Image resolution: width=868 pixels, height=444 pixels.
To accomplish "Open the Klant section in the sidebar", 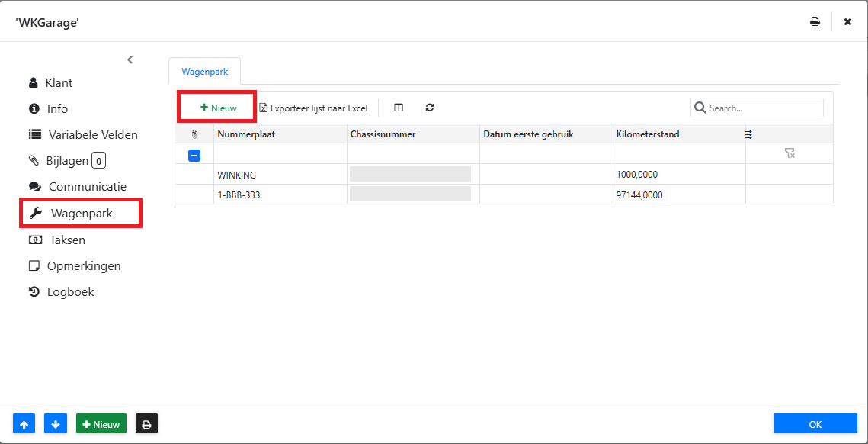I will pyautogui.click(x=59, y=82).
